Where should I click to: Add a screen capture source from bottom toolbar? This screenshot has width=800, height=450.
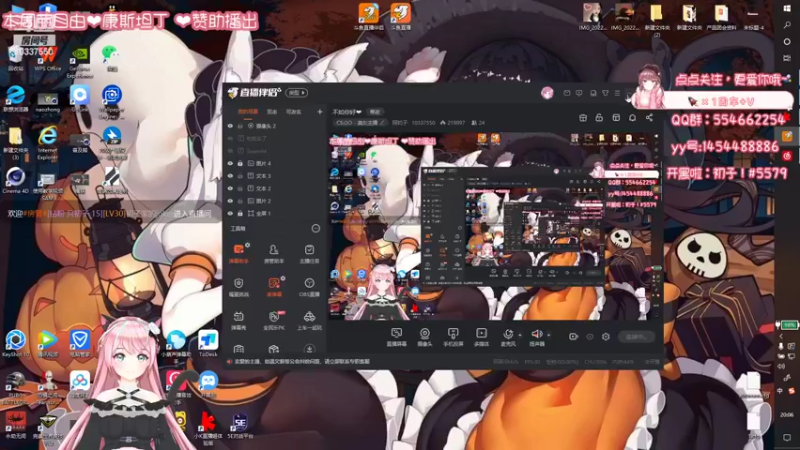(396, 337)
